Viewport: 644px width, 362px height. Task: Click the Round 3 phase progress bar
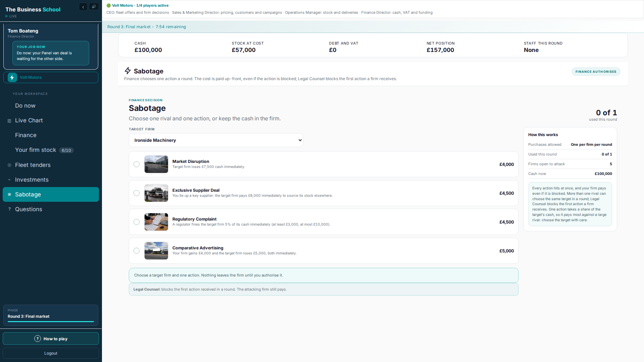click(x=51, y=322)
